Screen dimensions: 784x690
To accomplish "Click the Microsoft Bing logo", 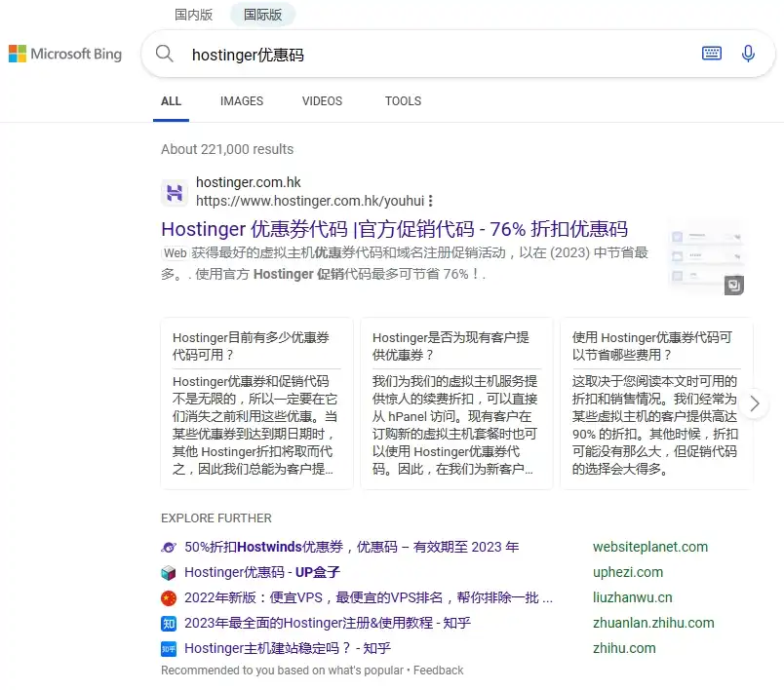I will [x=65, y=55].
